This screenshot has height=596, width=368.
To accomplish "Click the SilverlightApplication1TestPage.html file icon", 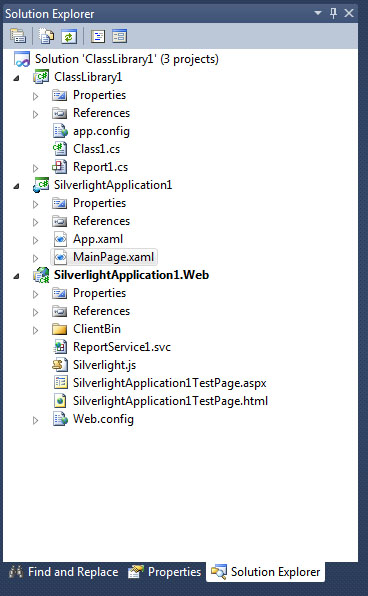I will (60, 401).
